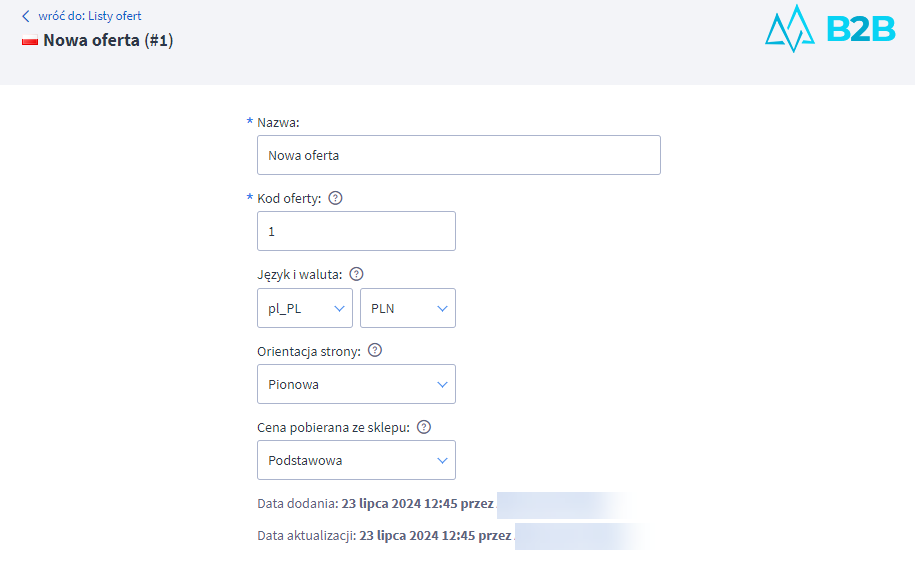Screen dimensions: 915x562
Task: Open the pl_PL language dropdown
Action: pyautogui.click(x=304, y=308)
